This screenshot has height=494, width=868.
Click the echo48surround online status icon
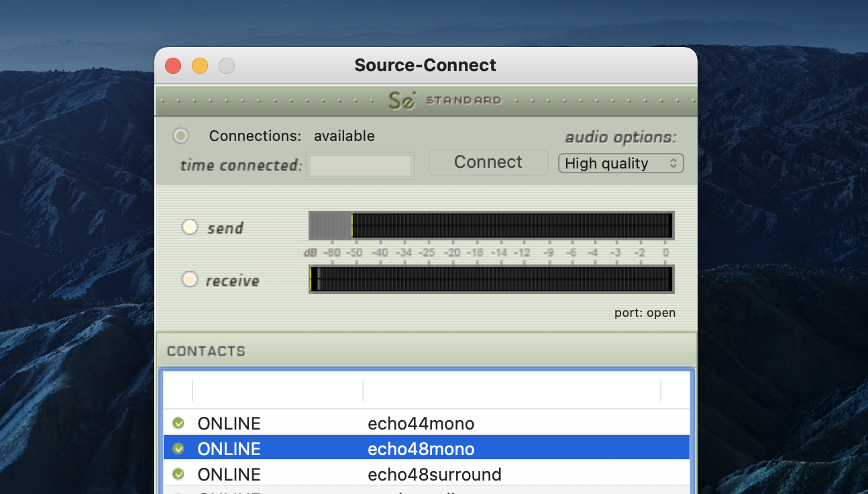pos(178,474)
